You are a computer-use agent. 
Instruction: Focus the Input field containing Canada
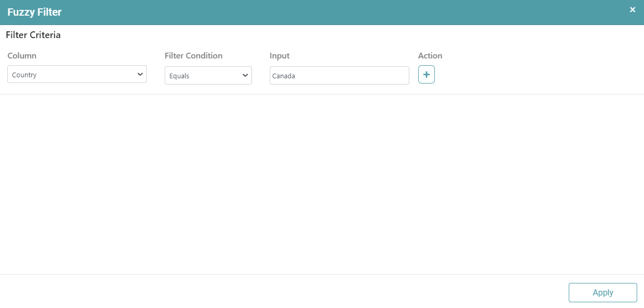[339, 76]
